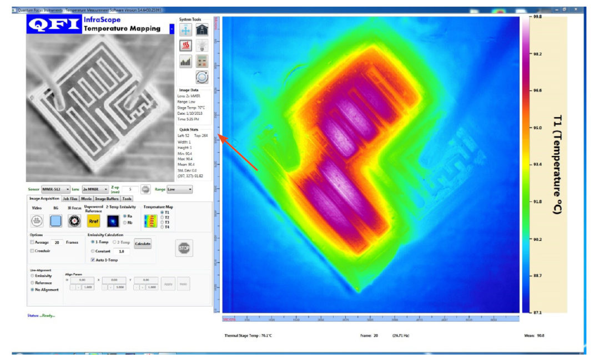Select temperature map T2
594x364 pixels.
162,218
